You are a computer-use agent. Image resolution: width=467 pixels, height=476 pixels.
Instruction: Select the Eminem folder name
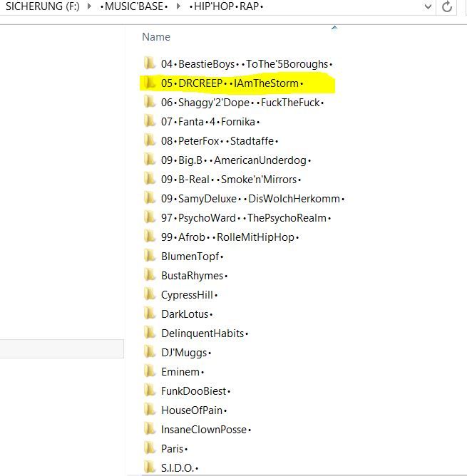pos(183,372)
